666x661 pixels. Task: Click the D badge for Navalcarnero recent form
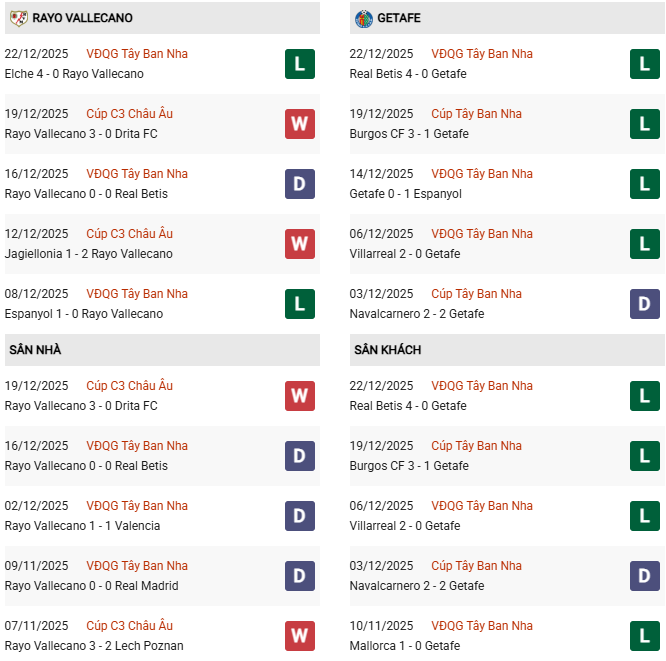click(x=645, y=304)
